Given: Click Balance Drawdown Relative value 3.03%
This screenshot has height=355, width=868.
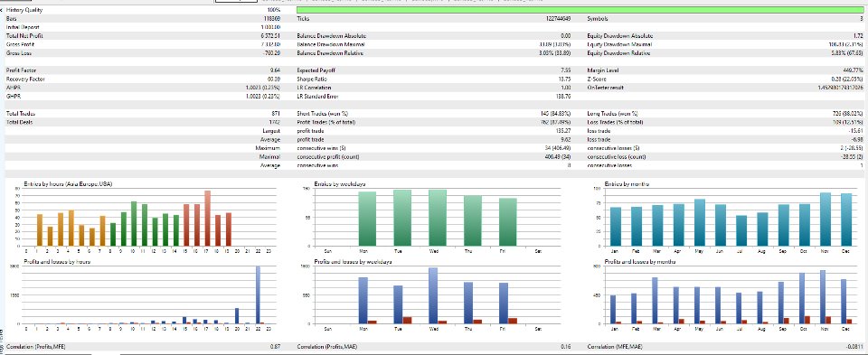Looking at the screenshot, I should tap(554, 53).
